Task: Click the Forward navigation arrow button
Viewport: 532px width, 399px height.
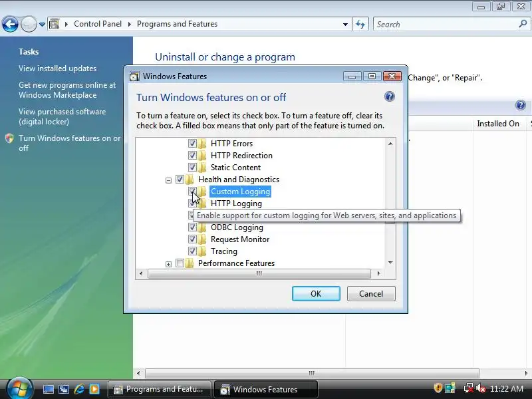Action: [x=29, y=24]
